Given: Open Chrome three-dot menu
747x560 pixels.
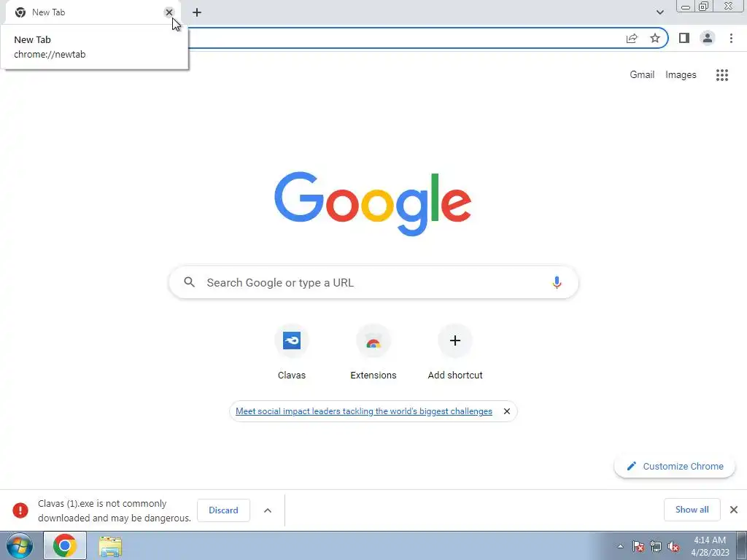Looking at the screenshot, I should tap(731, 38).
